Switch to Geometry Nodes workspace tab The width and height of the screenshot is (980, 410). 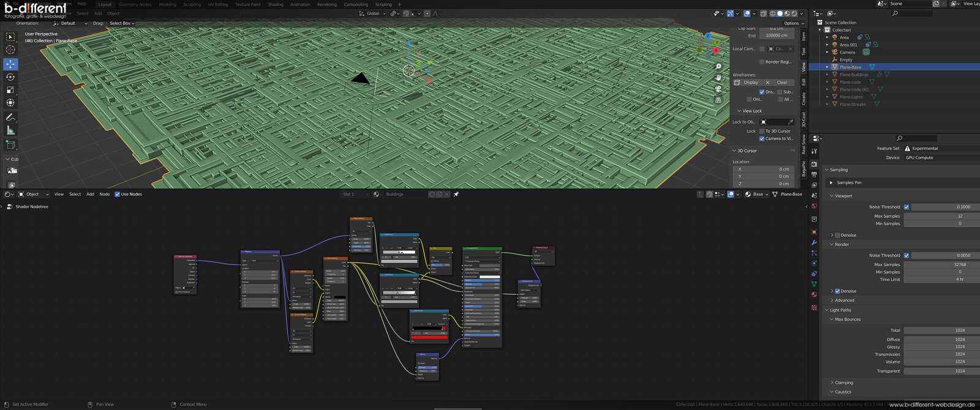[135, 4]
